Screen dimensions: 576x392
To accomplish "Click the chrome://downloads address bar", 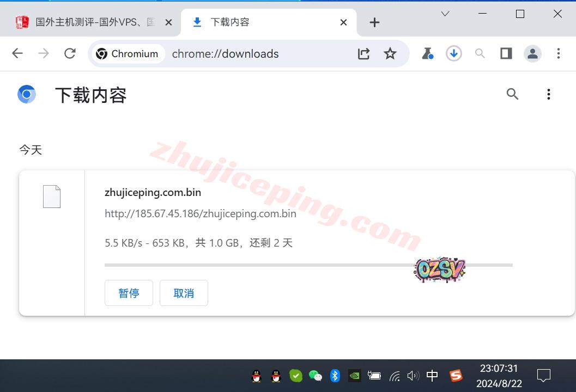I will 256,53.
